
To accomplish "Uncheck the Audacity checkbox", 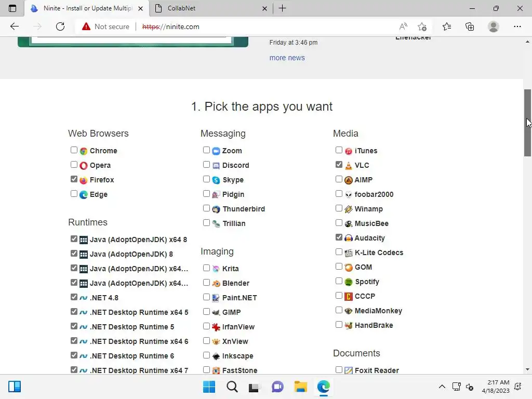I will [339, 237].
